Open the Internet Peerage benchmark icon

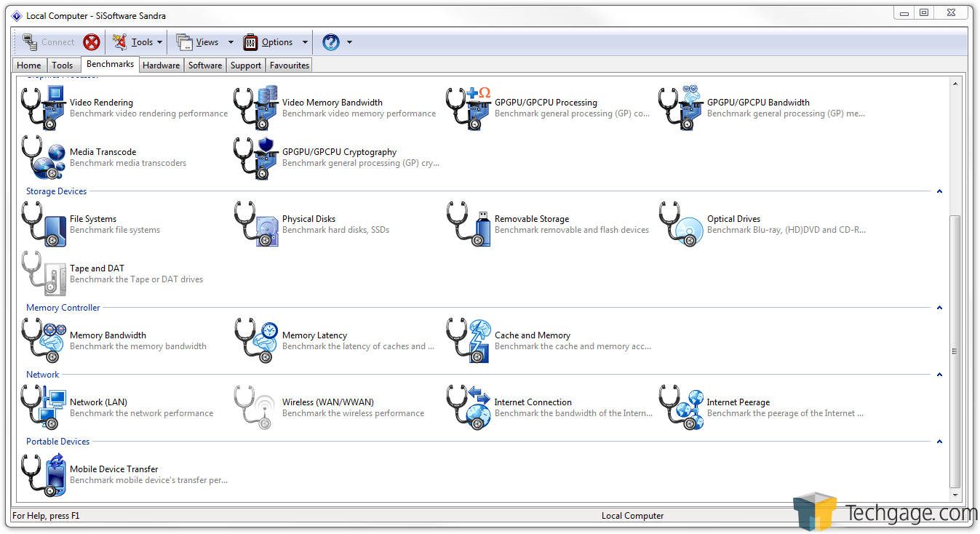pos(681,407)
